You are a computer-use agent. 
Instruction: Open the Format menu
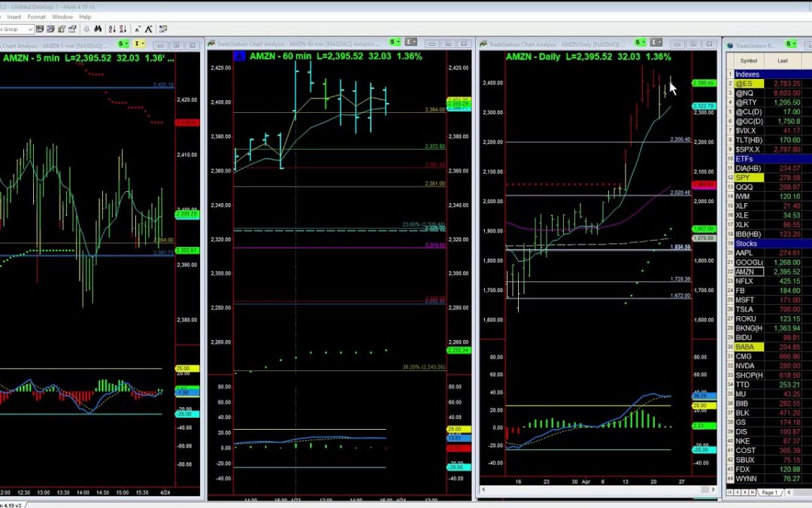(x=36, y=17)
